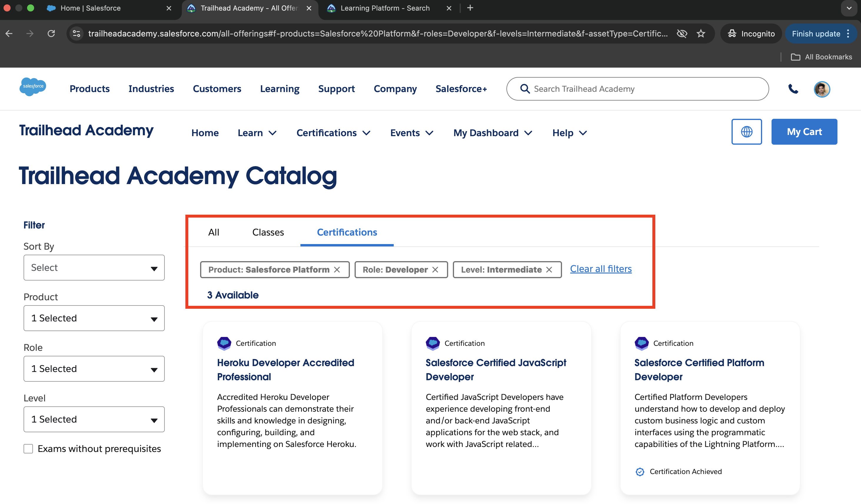The image size is (861, 504).
Task: Reload the page with the refresh icon
Action: 51,34
